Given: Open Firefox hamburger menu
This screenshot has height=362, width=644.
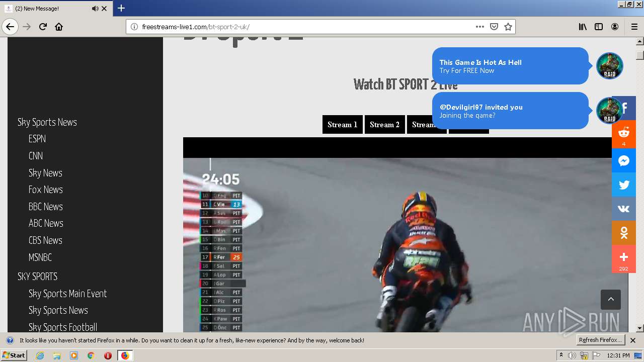Looking at the screenshot, I should (x=634, y=27).
